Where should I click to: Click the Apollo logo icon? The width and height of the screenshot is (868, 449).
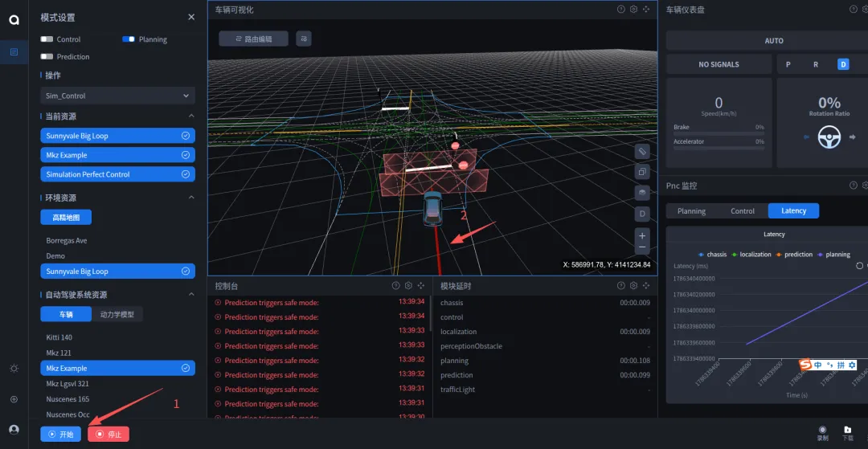click(14, 20)
